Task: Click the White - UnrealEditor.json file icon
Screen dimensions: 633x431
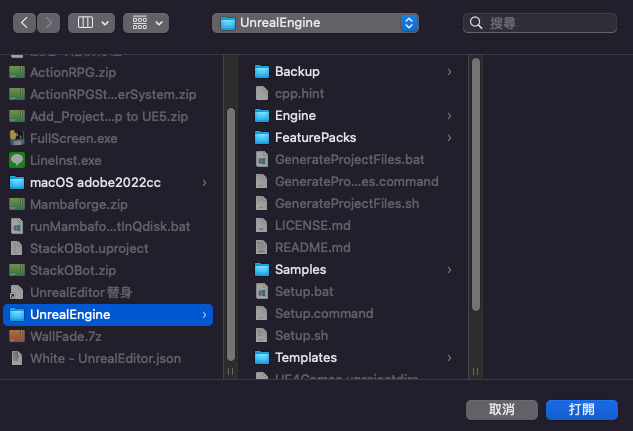Action: click(17, 358)
